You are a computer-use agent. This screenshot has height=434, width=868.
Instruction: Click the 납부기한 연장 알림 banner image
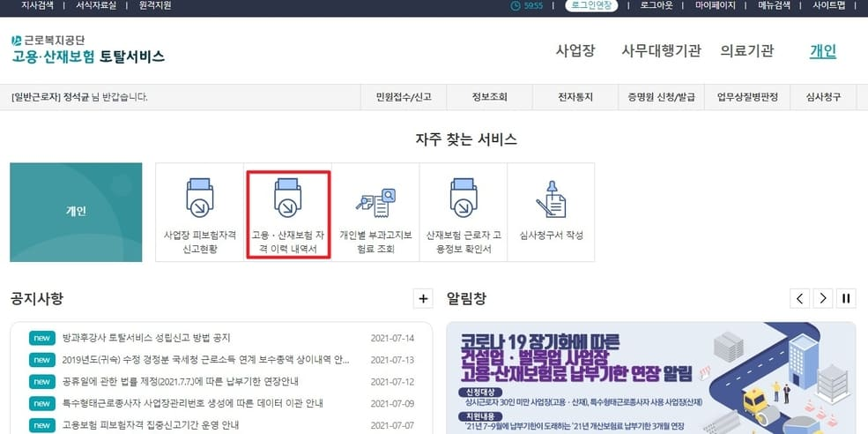coord(651,378)
